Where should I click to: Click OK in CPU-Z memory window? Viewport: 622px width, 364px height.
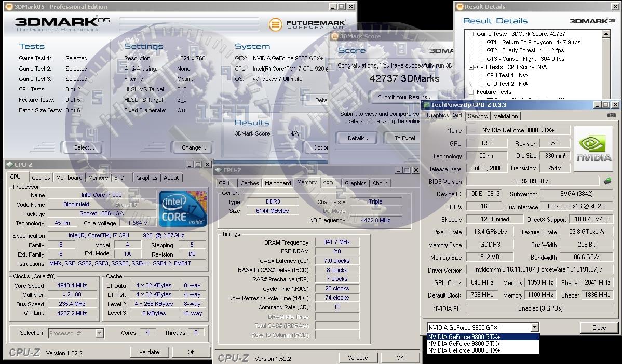(400, 358)
